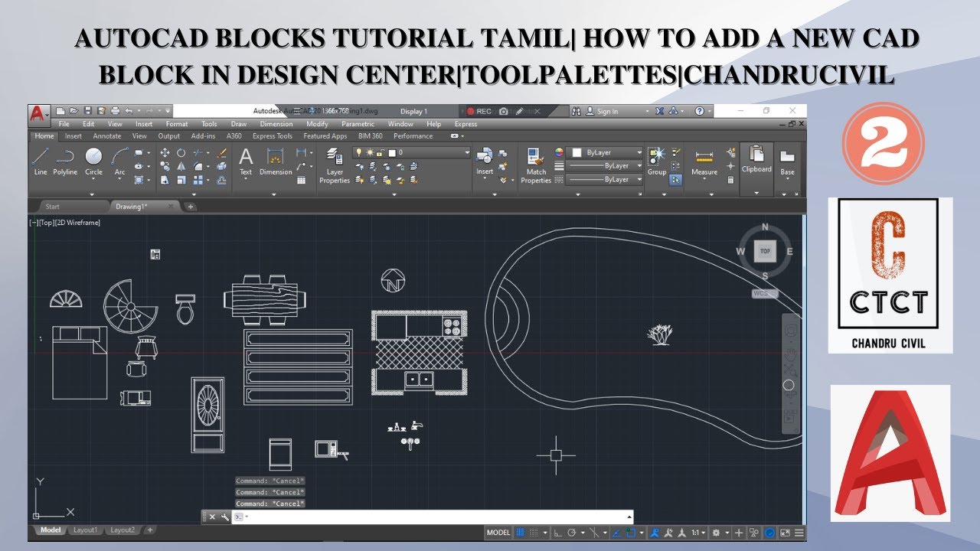Switch to the Annotate ribbon tab

point(107,136)
